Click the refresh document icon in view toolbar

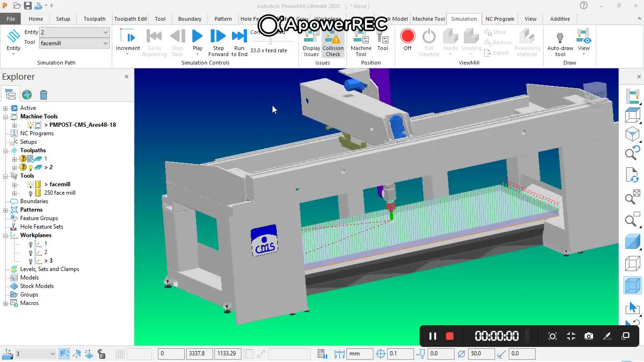632,175
